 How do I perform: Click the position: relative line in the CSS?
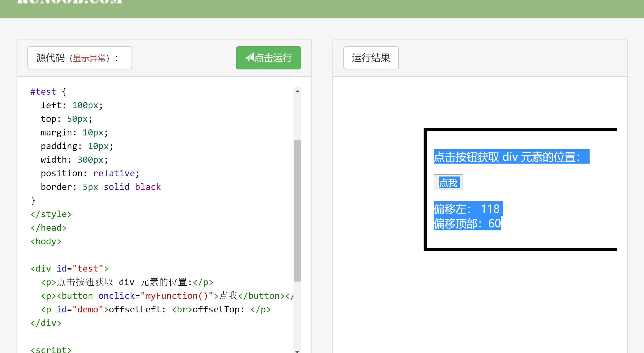click(90, 173)
